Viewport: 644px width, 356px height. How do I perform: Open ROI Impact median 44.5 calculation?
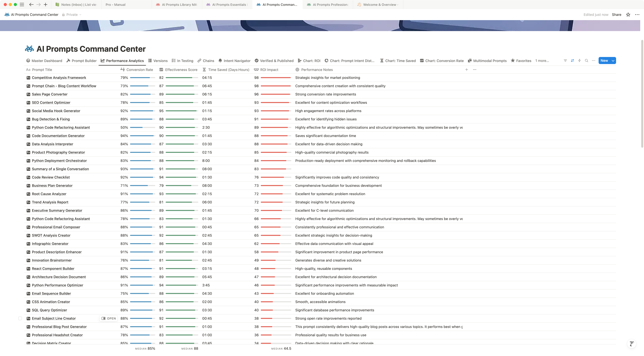[281, 348]
